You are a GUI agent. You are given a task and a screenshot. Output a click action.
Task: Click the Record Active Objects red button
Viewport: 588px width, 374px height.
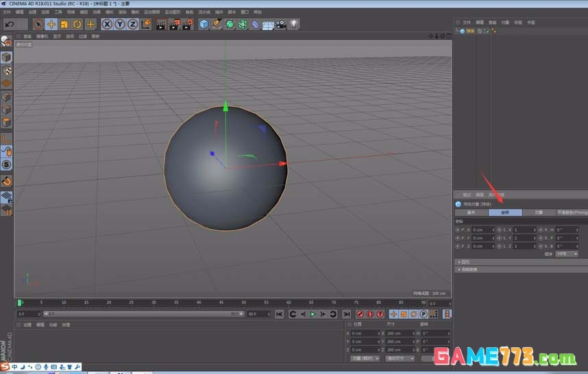[359, 314]
